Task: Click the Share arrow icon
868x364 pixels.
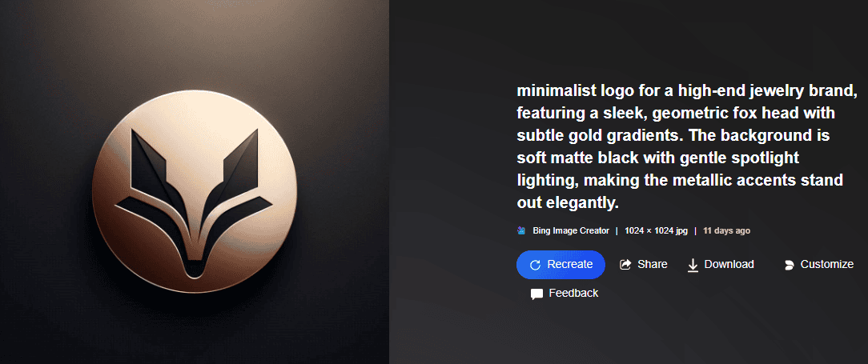Action: [625, 265]
